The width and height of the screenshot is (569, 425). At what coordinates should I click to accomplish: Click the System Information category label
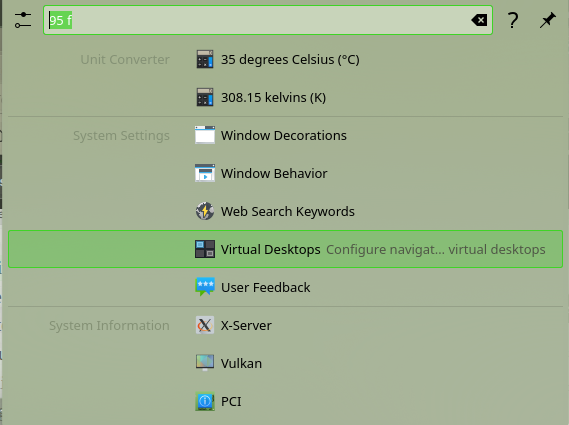(x=109, y=326)
